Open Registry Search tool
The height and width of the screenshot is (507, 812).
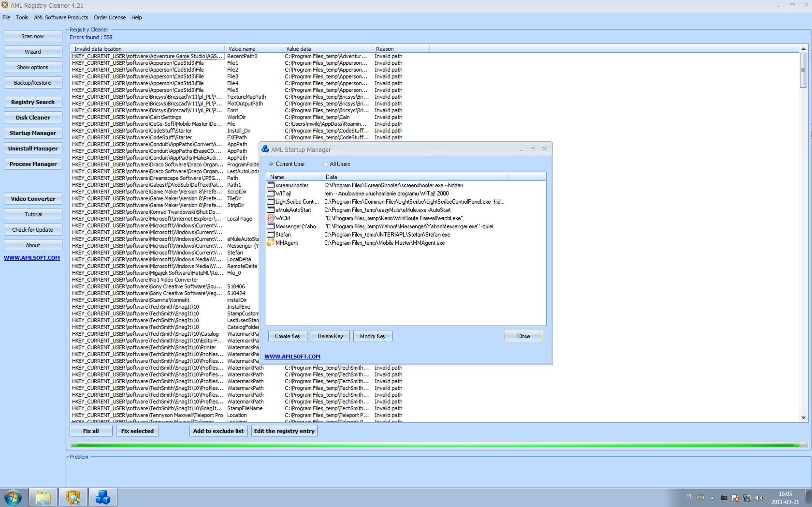point(33,102)
